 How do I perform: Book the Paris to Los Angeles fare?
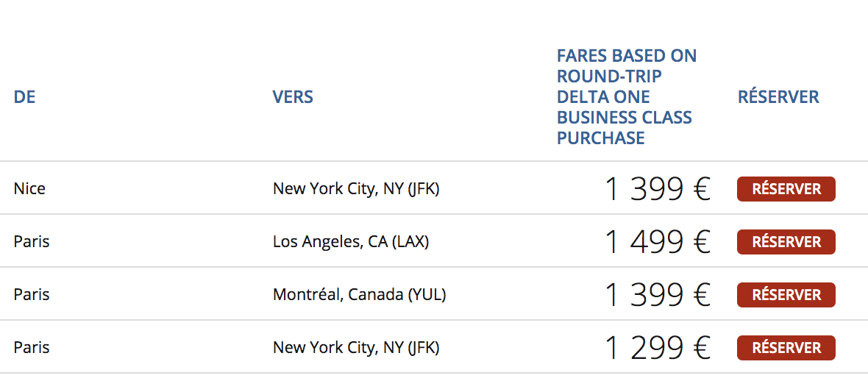786,242
